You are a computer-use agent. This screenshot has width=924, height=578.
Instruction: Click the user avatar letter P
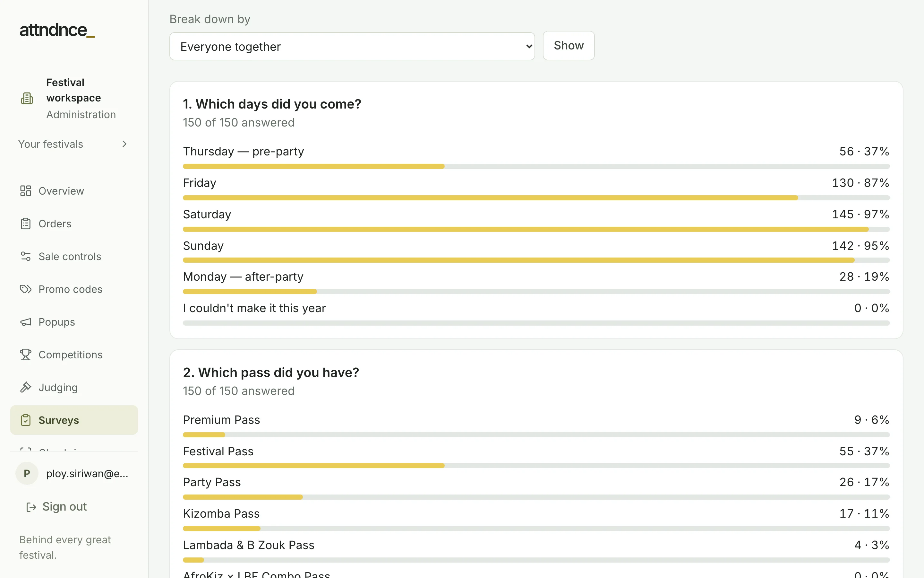(27, 474)
